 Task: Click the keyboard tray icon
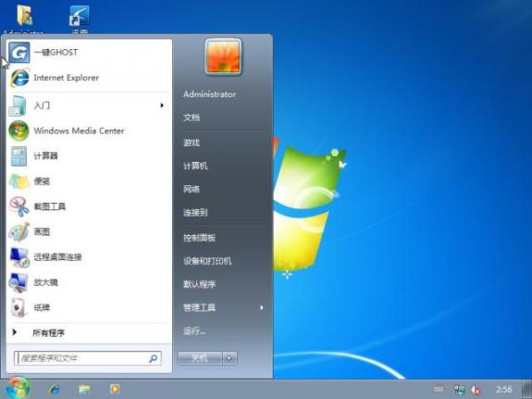click(x=439, y=389)
